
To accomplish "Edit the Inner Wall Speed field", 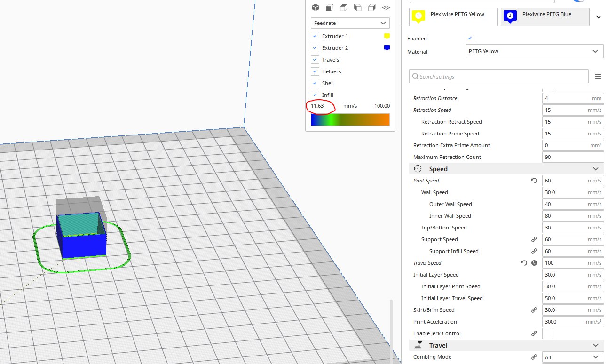I will coord(573,216).
